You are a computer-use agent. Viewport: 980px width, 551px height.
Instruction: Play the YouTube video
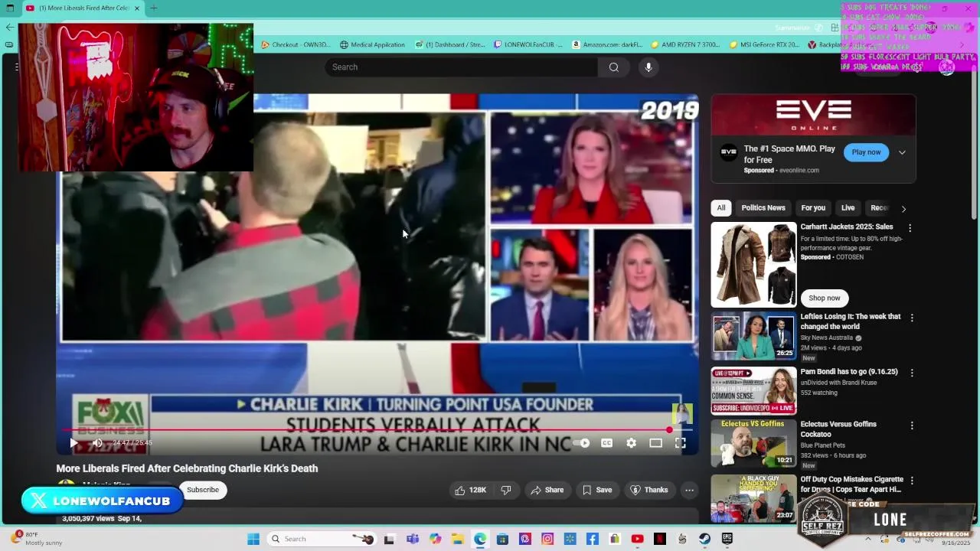pos(73,442)
